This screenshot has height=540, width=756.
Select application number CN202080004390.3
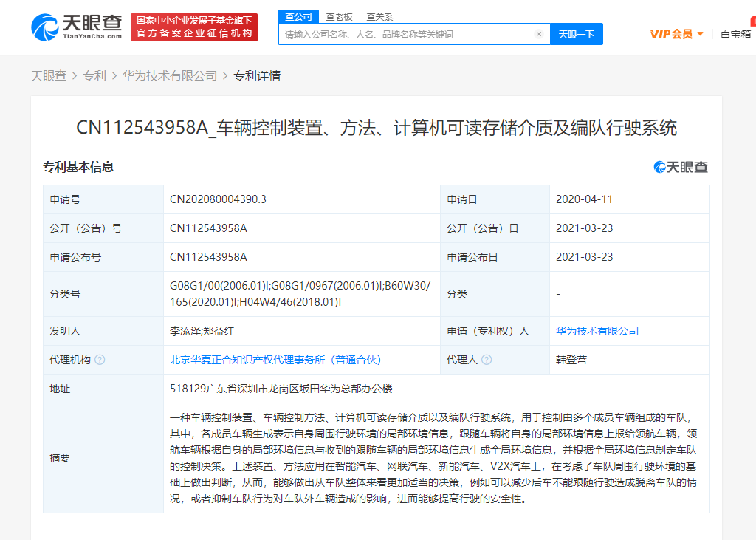[x=218, y=199]
